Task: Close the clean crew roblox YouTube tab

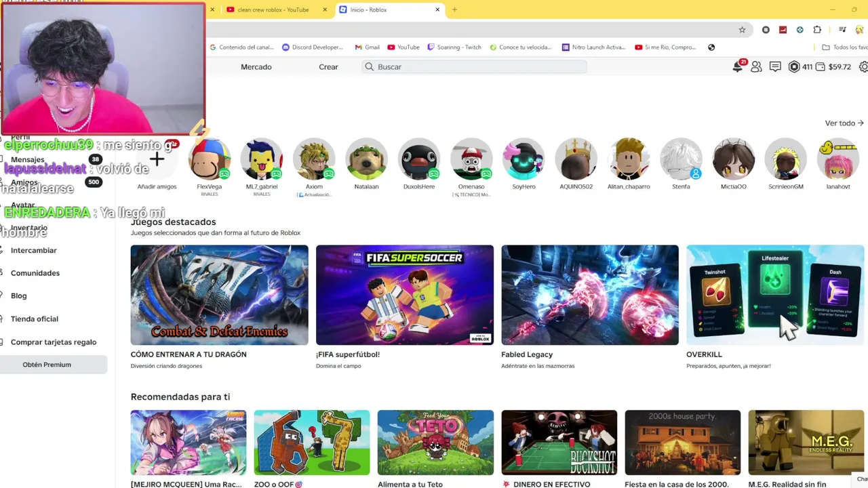Action: (325, 9)
